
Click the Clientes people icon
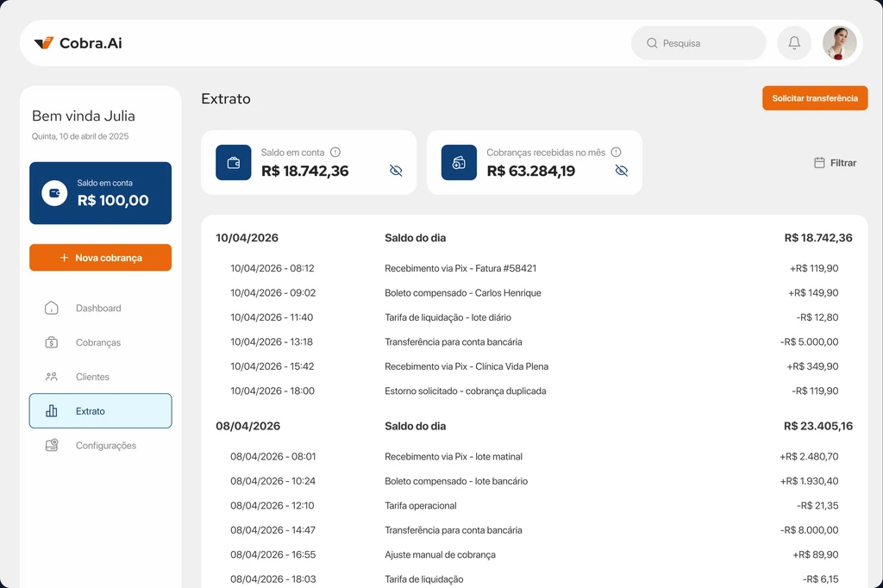click(x=51, y=377)
